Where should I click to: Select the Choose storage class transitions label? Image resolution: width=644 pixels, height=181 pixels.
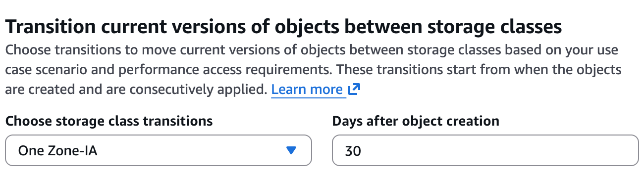[x=109, y=121]
